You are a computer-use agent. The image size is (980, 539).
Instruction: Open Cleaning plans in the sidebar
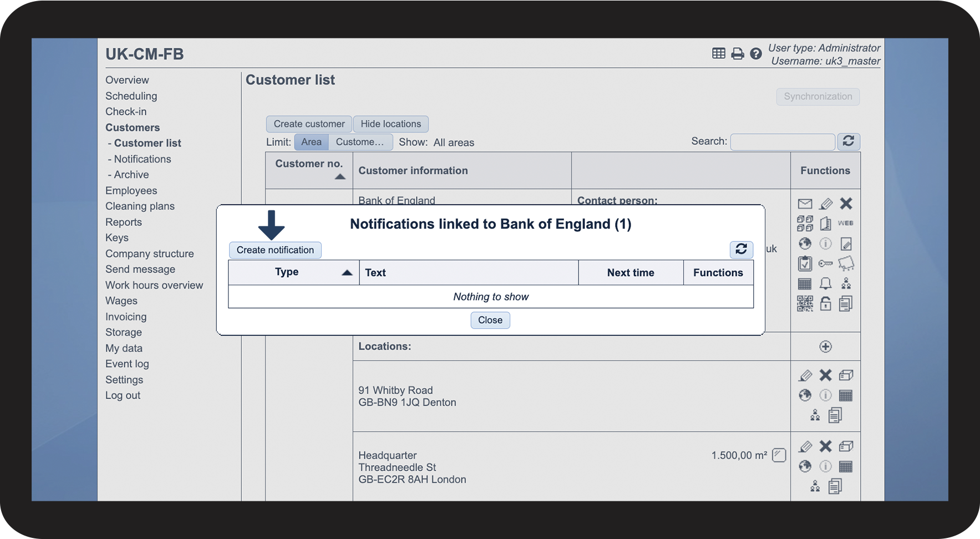coord(140,206)
